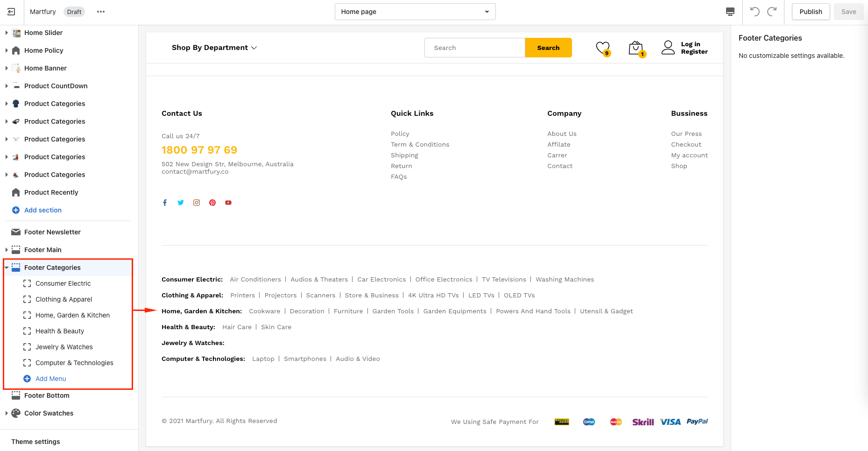Image resolution: width=868 pixels, height=451 pixels.
Task: Open the wishlist heart icon
Action: 603,48
